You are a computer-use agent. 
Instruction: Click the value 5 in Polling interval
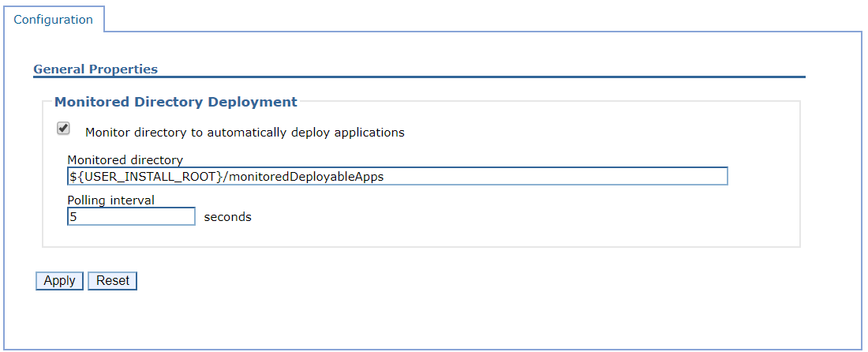pyautogui.click(x=73, y=217)
